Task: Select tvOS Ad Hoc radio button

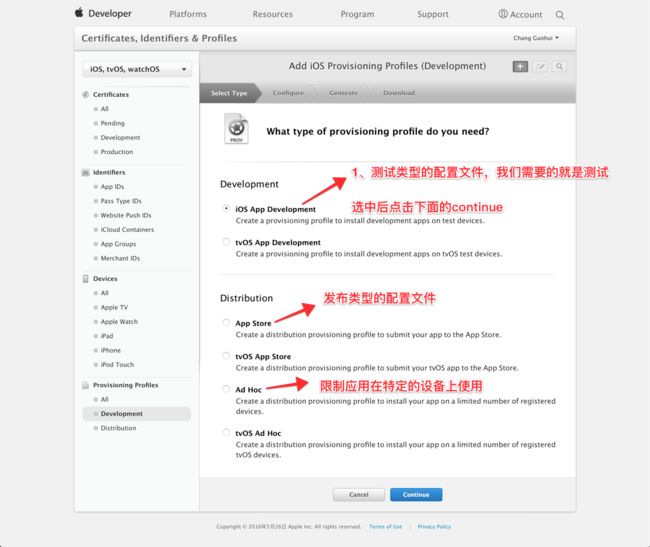Action: tap(226, 432)
